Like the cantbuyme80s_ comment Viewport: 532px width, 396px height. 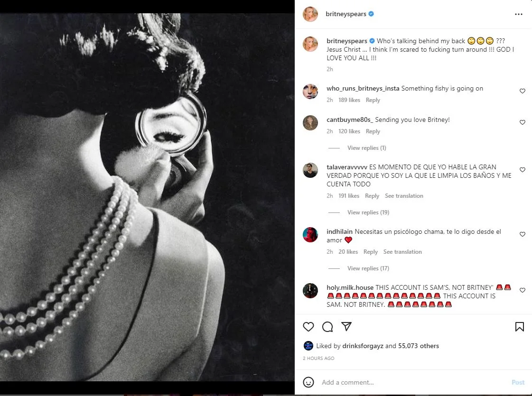click(523, 122)
